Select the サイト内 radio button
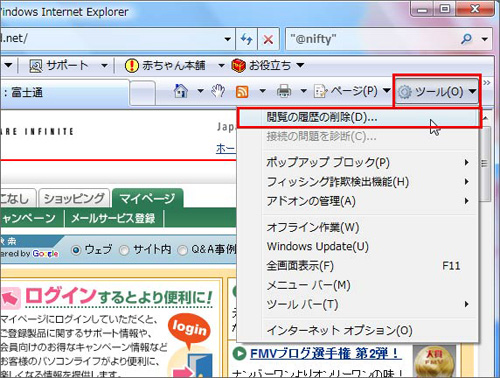This screenshot has width=500, height=378. point(124,250)
